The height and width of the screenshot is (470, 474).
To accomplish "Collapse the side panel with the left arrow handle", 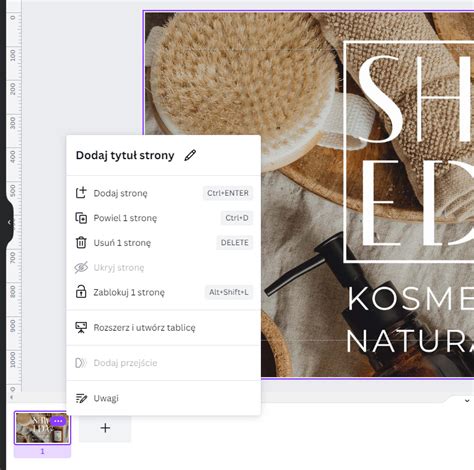I will point(9,222).
